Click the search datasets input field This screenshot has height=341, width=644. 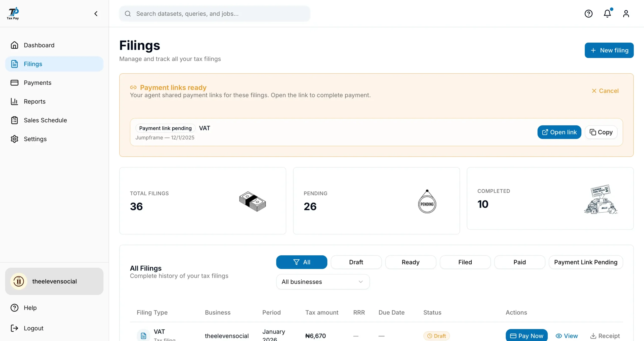tap(215, 14)
